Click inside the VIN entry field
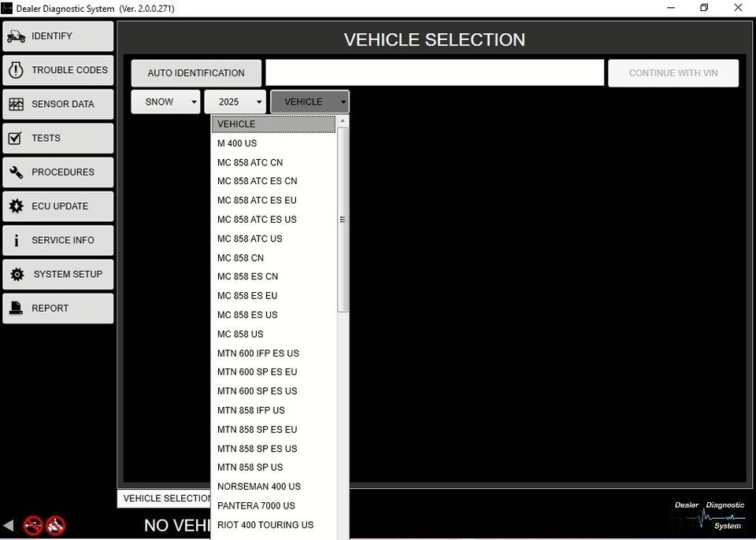The height and width of the screenshot is (540, 756). tap(435, 72)
